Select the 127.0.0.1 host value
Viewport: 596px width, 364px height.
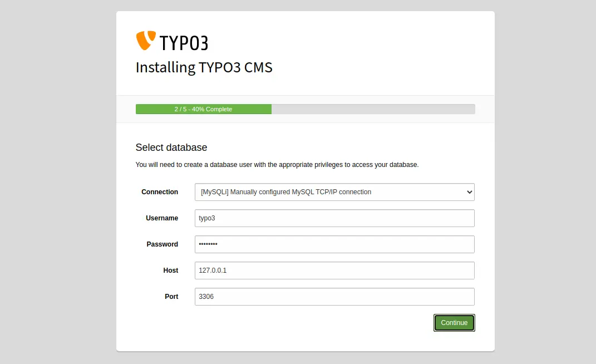213,270
